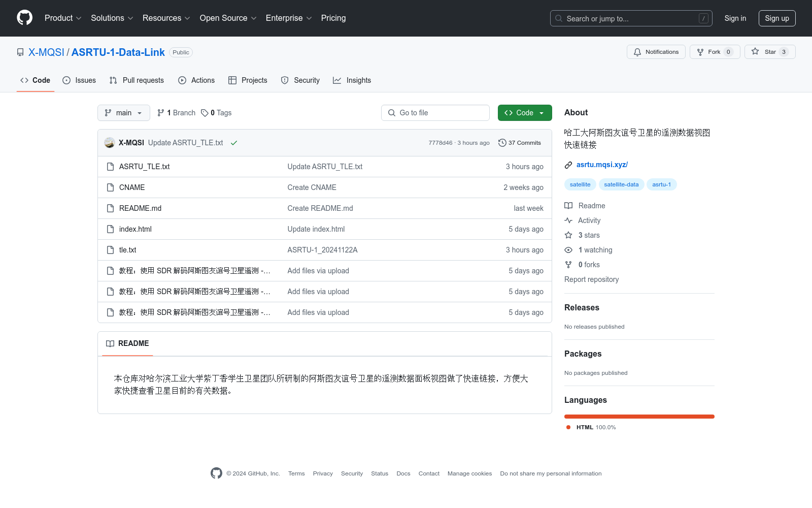
Task: Click the file icon beside index.html
Action: point(110,229)
